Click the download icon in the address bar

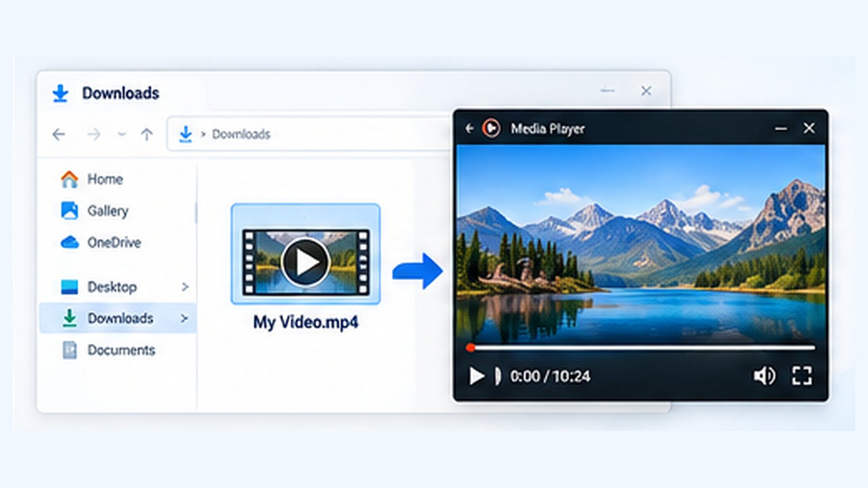(185, 134)
